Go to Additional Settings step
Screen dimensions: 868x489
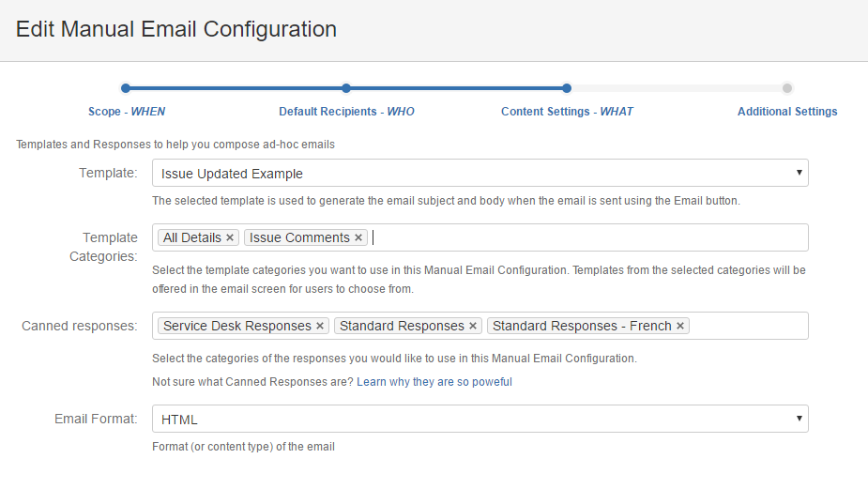[x=787, y=112]
